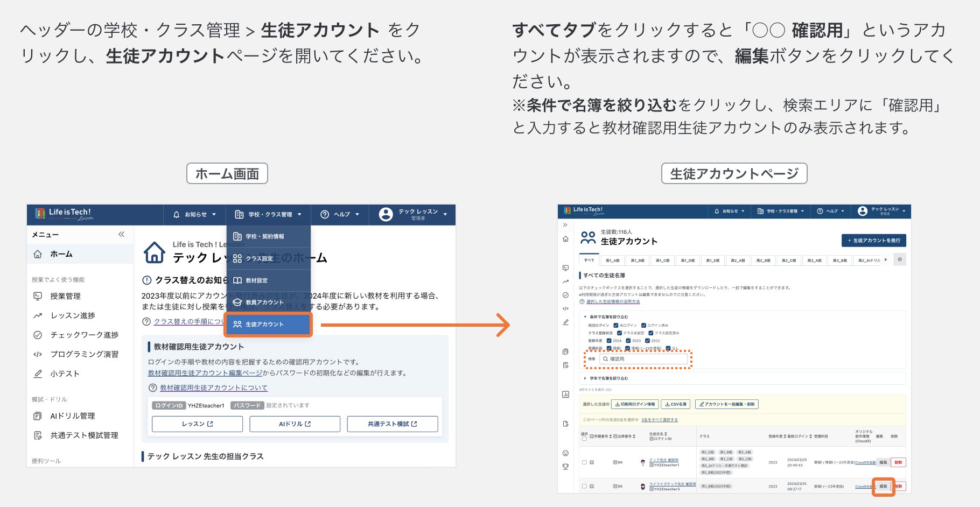The height and width of the screenshot is (507, 980).
Task: Click the code brackets icon in the student page sidebar
Action: 565,308
